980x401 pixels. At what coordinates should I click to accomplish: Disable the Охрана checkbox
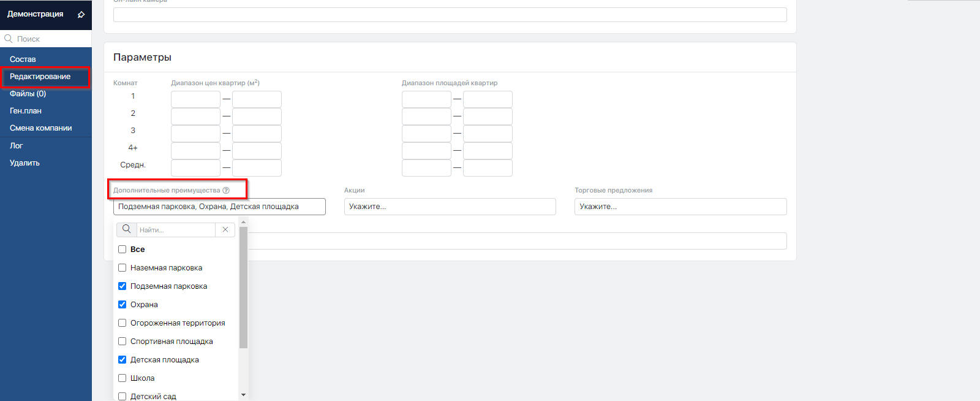pyautogui.click(x=123, y=305)
